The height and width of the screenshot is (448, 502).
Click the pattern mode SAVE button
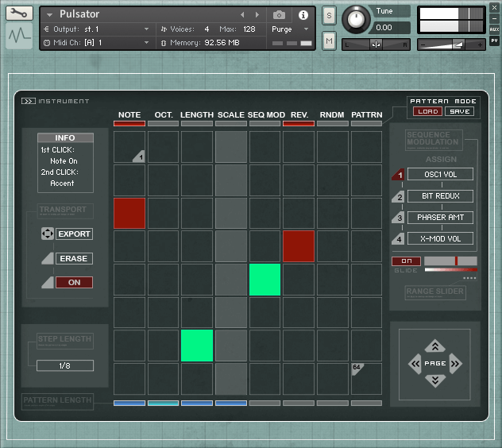tap(458, 111)
